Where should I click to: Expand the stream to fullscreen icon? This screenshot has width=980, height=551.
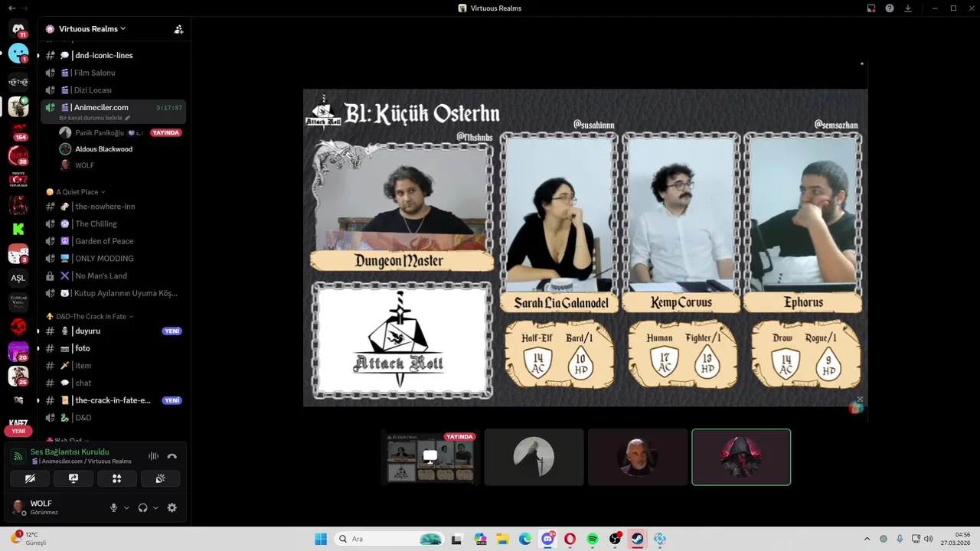[860, 399]
